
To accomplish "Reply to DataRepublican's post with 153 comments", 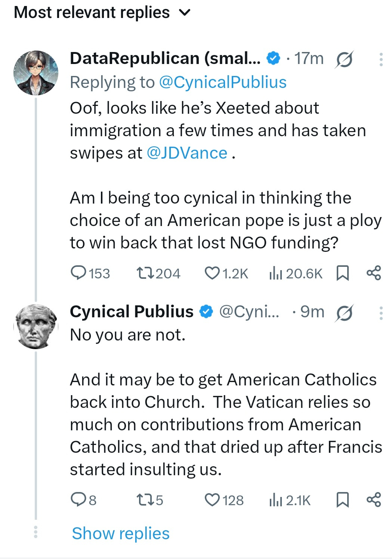I will pos(79,273).
